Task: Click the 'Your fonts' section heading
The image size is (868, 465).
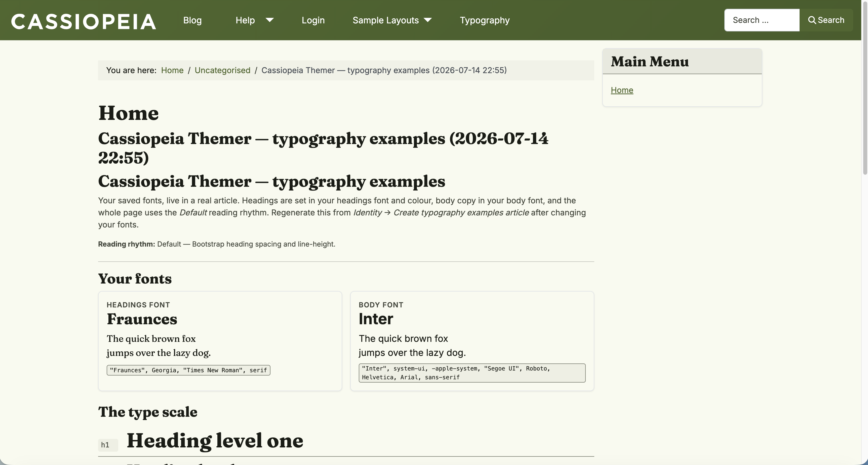Action: pos(135,279)
